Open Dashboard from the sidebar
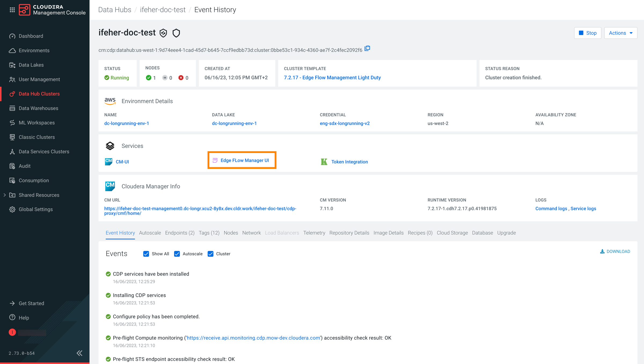The image size is (644, 364). (31, 36)
